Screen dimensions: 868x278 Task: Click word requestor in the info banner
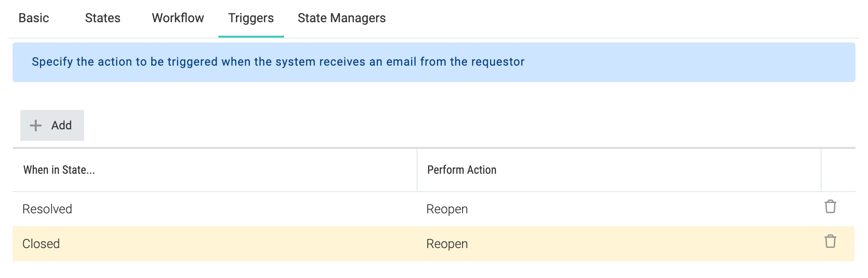tap(500, 62)
